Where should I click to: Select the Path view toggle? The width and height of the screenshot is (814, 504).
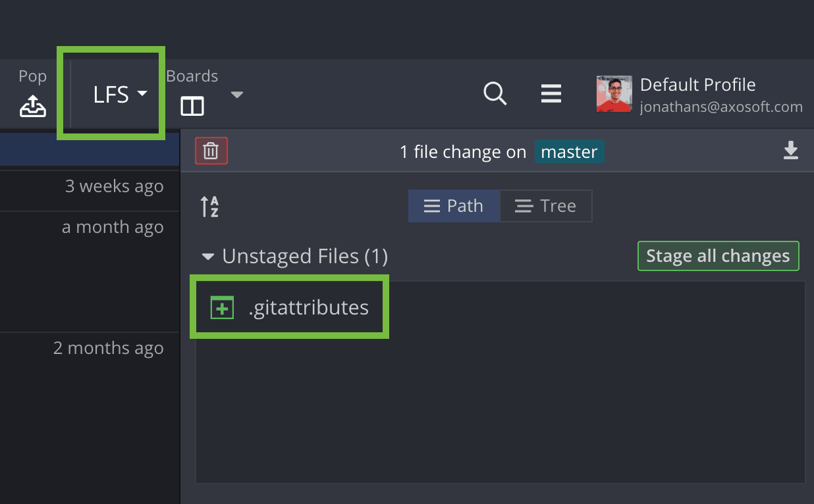[454, 205]
